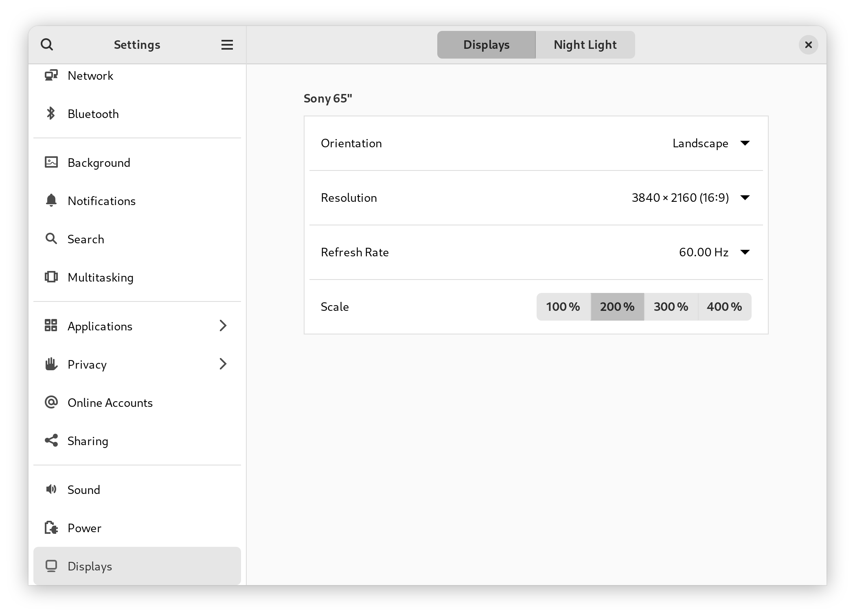Viewport: 855px width, 616px height.
Task: Open Network settings label
Action: 90,76
